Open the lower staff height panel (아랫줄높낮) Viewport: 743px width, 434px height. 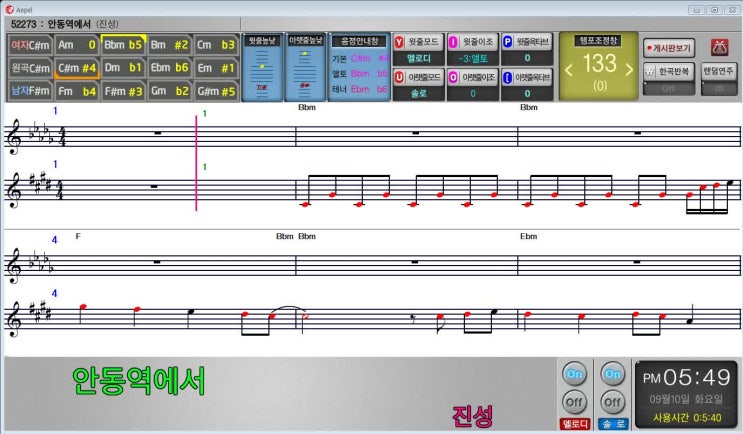click(305, 68)
